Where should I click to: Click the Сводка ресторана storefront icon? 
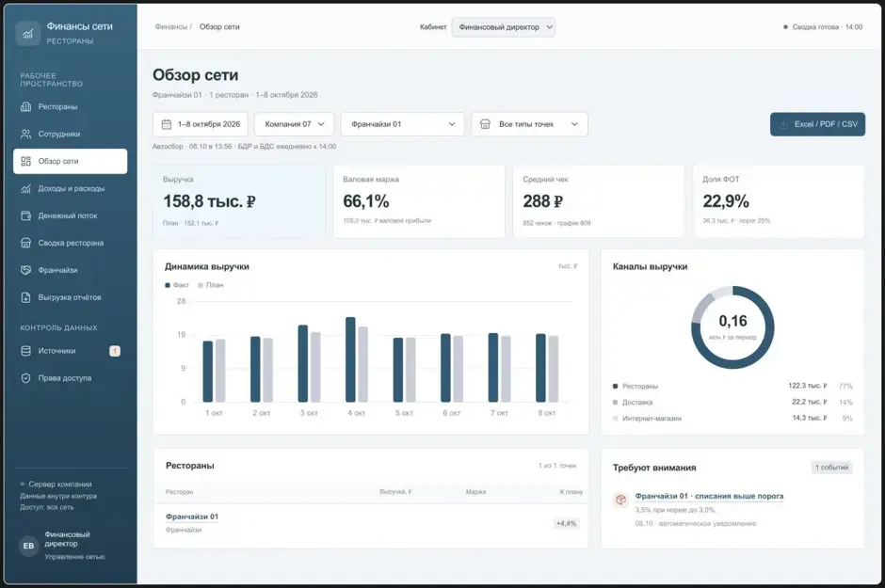26,243
